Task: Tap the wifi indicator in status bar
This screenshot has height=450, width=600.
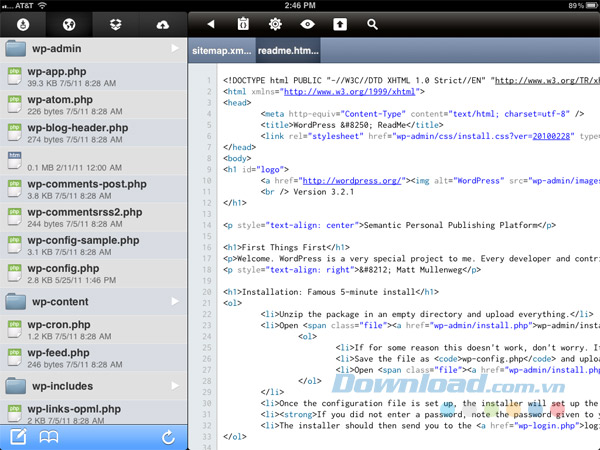Action: coord(42,5)
